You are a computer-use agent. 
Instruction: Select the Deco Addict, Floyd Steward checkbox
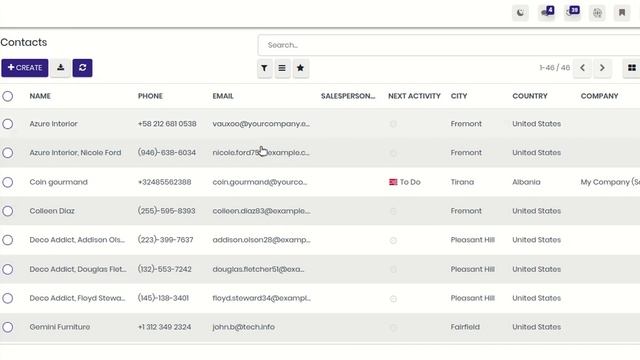[7, 298]
